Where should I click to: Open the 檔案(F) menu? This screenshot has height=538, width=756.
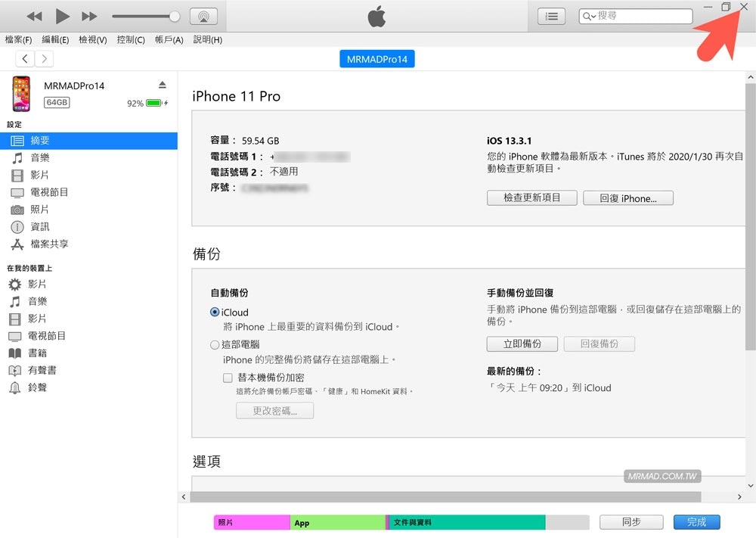[x=18, y=39]
